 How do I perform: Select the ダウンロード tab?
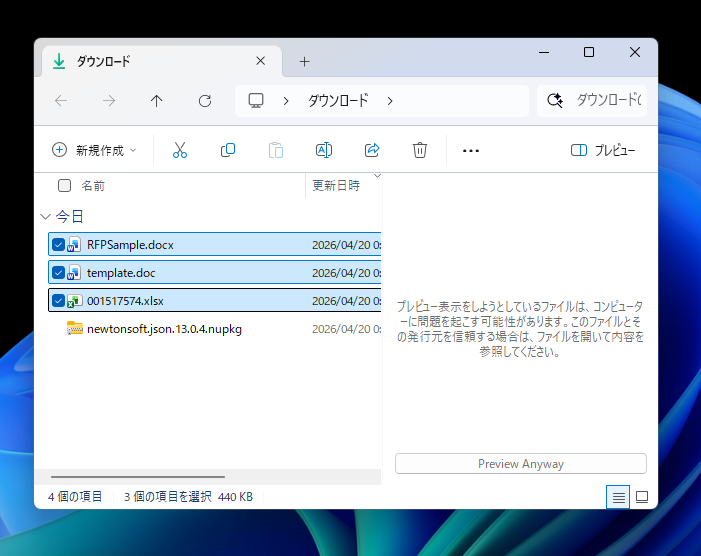point(163,61)
